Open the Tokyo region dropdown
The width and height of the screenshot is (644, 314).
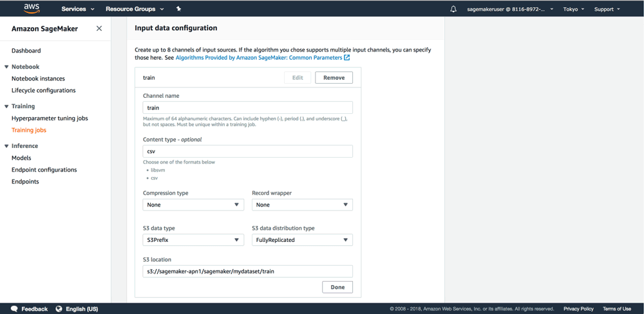575,9
